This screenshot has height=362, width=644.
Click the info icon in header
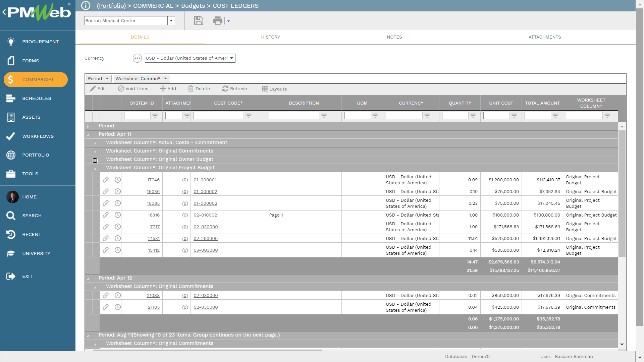(x=86, y=6)
